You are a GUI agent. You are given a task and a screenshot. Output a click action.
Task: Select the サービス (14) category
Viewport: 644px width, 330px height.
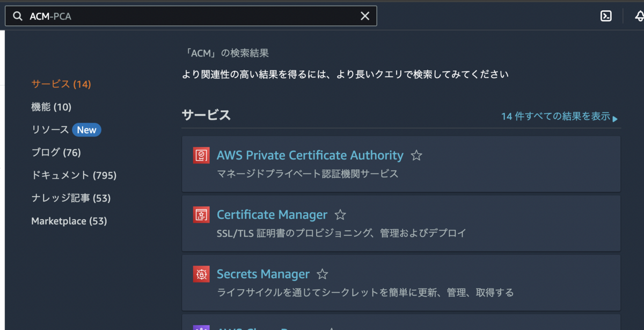point(61,84)
